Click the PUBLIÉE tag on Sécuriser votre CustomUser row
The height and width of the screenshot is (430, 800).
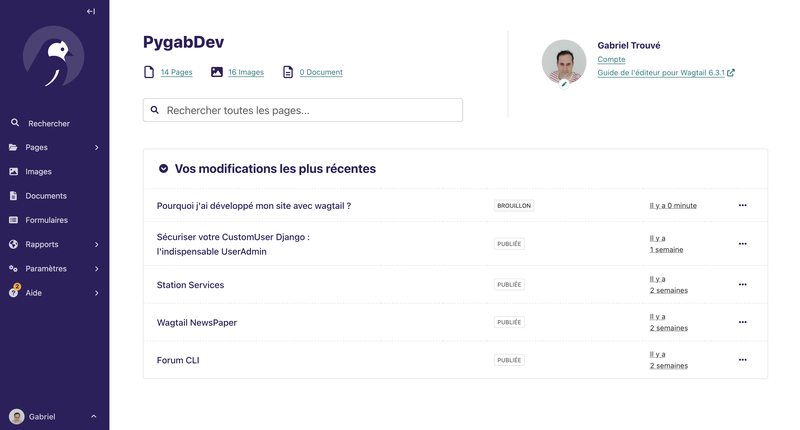(509, 244)
